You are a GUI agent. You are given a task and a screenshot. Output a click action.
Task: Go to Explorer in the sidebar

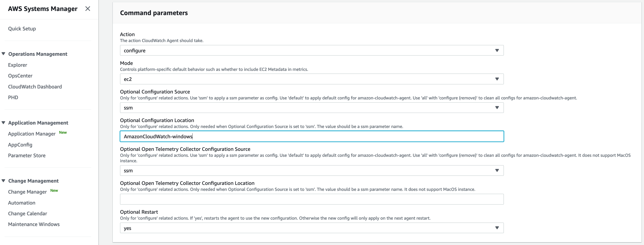[18, 65]
